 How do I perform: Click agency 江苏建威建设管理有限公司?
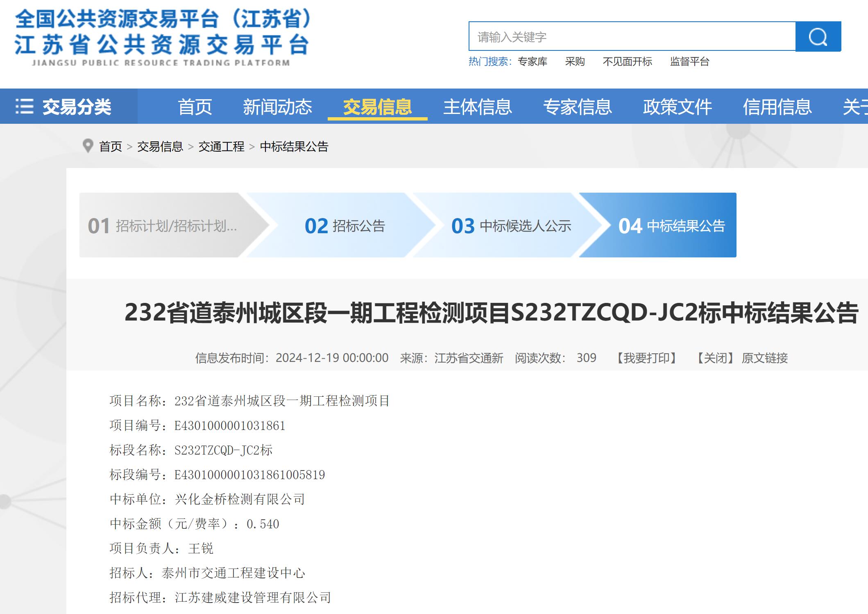click(x=253, y=598)
